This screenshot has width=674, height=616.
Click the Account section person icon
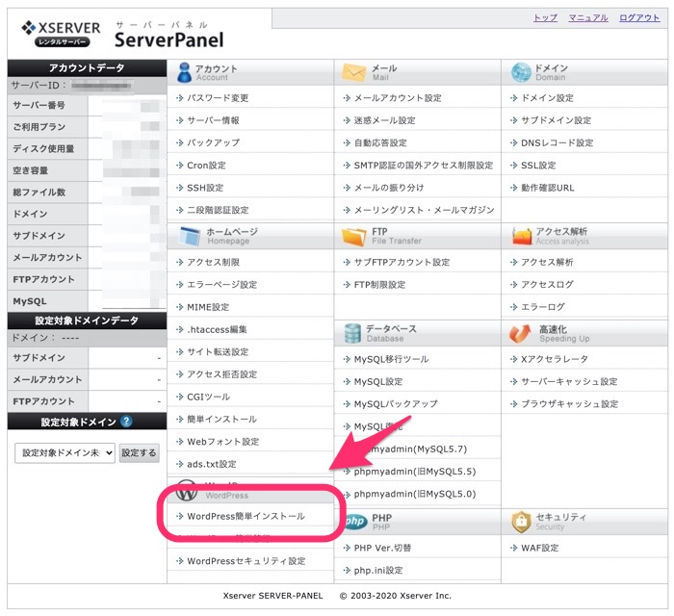(185, 72)
